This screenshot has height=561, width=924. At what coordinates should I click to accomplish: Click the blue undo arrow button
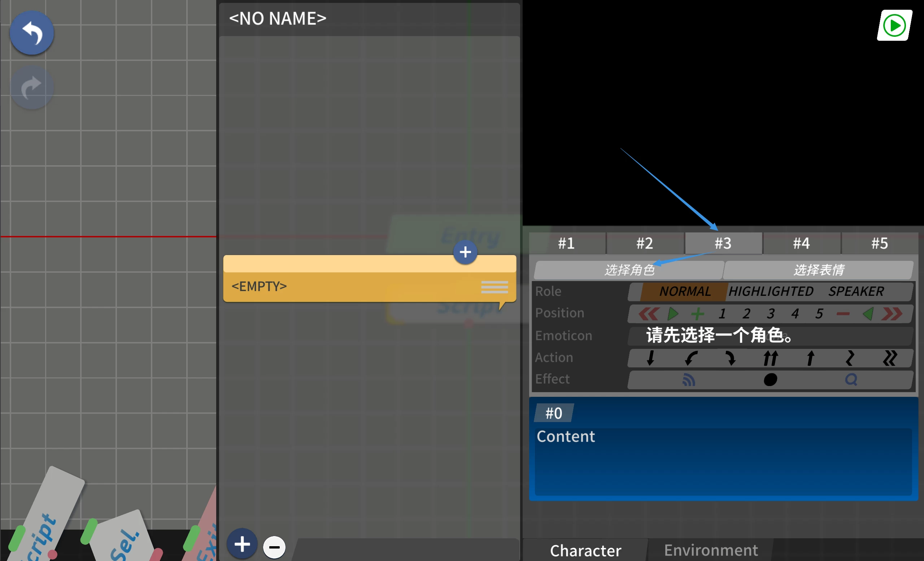pyautogui.click(x=32, y=33)
